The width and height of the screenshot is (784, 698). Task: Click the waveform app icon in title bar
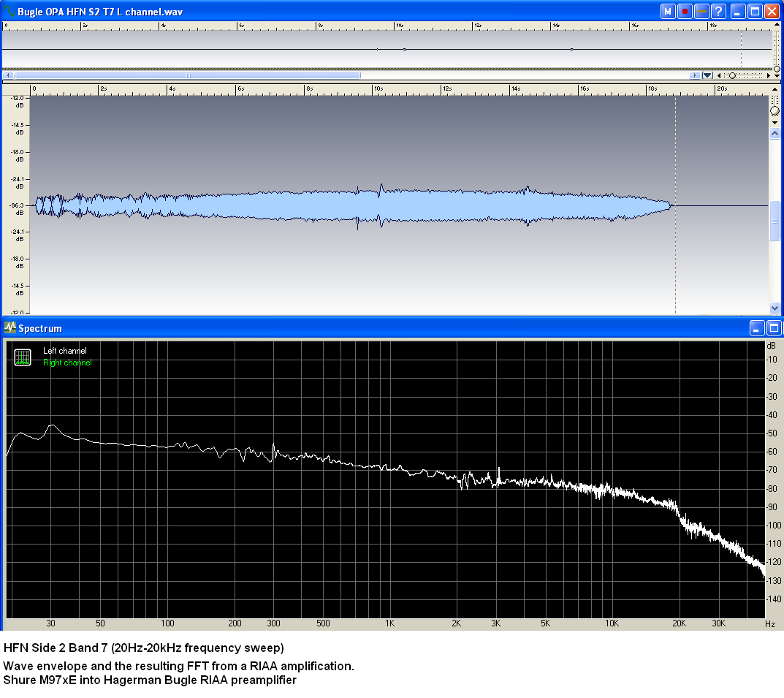coord(9,11)
